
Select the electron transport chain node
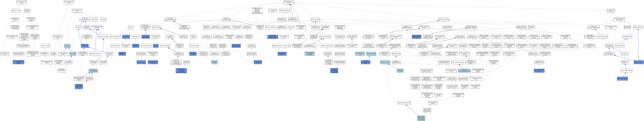tap(360, 54)
